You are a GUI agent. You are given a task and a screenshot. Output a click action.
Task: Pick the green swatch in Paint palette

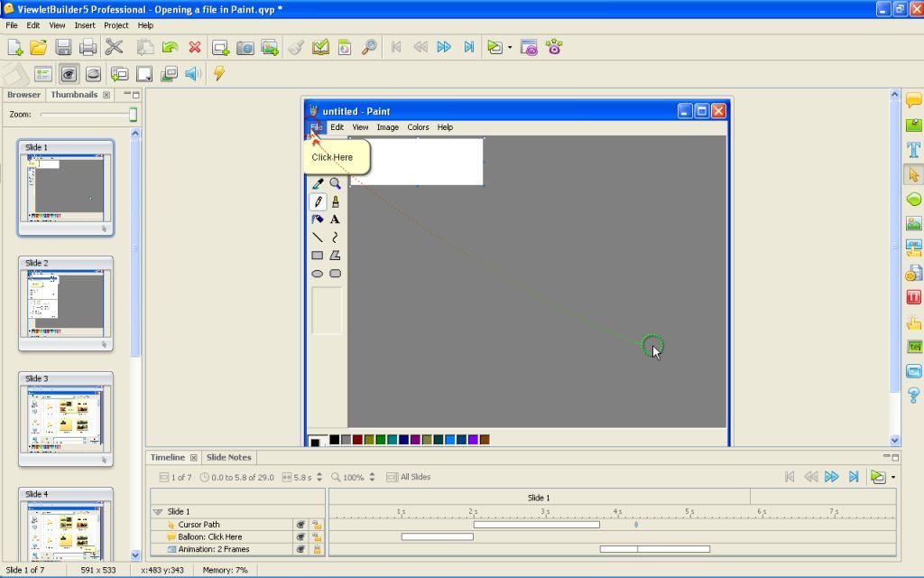[380, 440]
